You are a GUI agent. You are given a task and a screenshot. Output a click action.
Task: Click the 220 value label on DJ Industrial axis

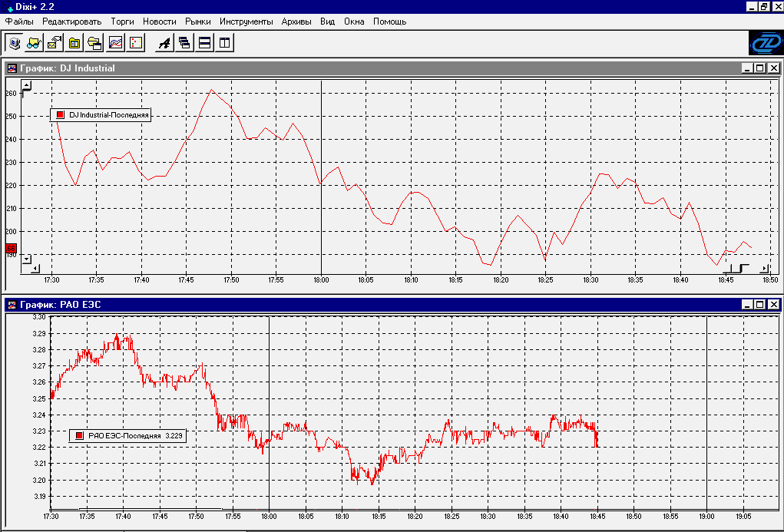point(11,186)
